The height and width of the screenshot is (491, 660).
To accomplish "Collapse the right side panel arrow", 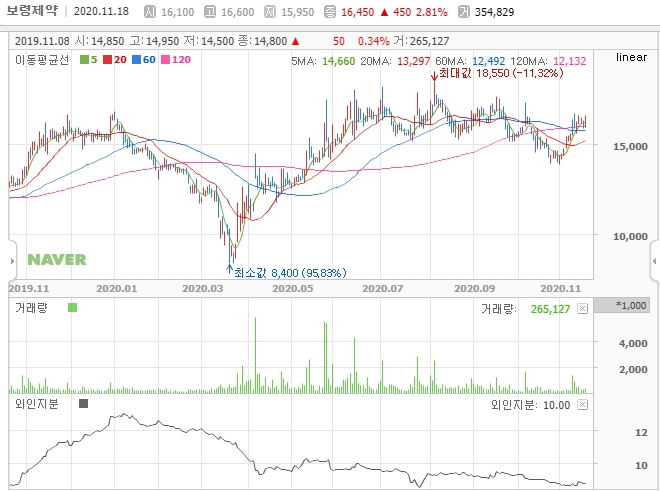I will pyautogui.click(x=655, y=261).
